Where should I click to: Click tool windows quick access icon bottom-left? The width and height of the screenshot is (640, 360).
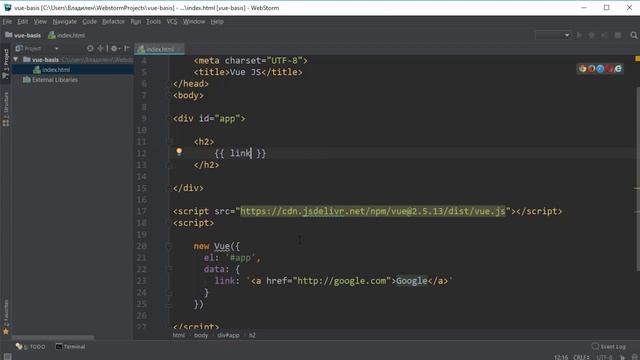7,356
